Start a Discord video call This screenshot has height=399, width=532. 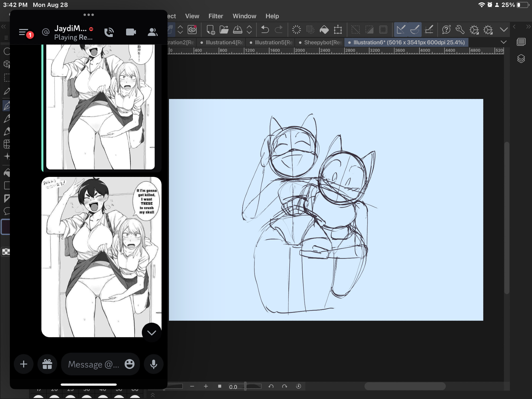[x=131, y=32]
